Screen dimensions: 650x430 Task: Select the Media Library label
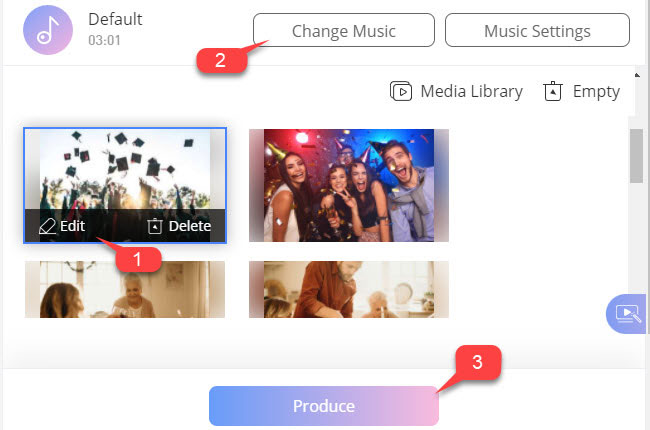471,92
